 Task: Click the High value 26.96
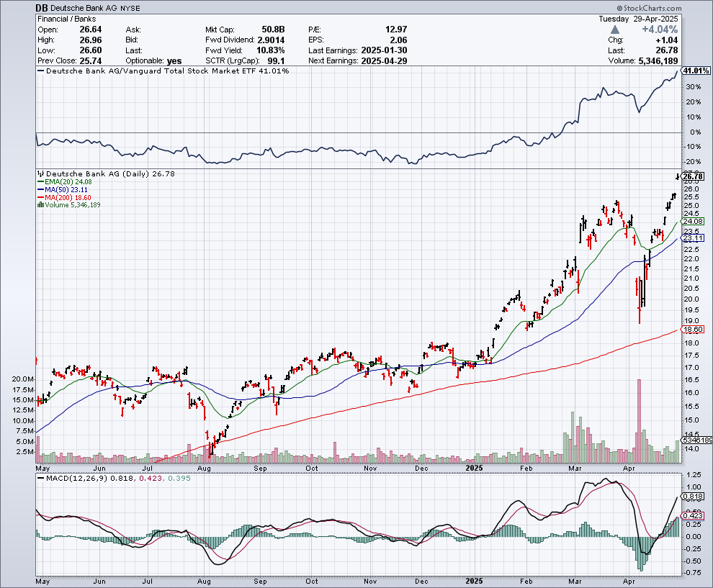coord(91,40)
